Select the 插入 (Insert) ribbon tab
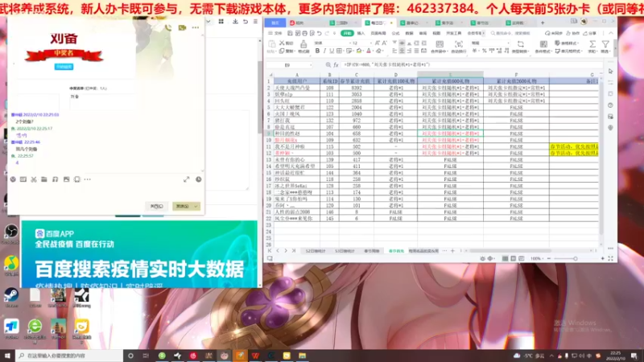This screenshot has height=362, width=644. pyautogui.click(x=361, y=33)
